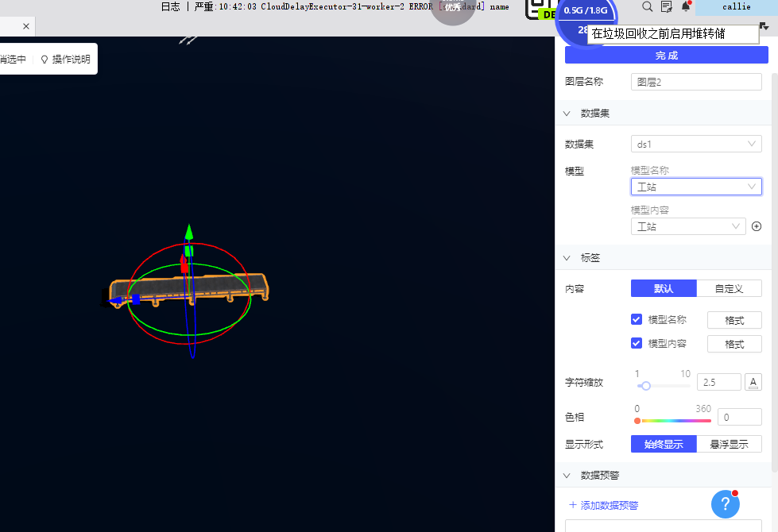Screen dimensions: 778x532
Task: Edit the hue value field showing 0
Action: tap(739, 417)
